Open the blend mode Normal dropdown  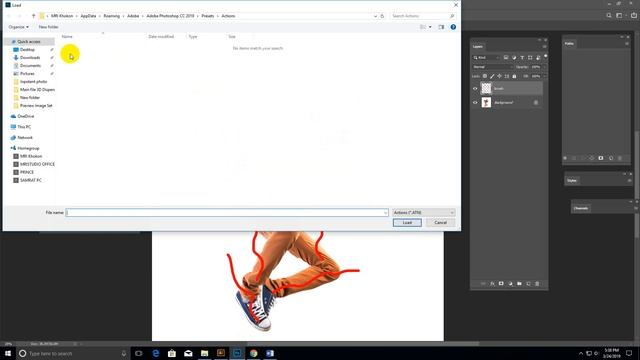coord(492,67)
